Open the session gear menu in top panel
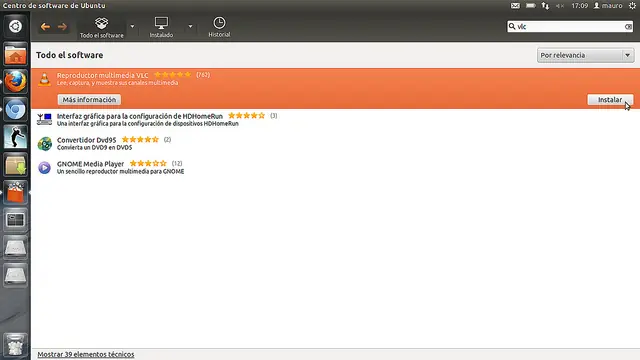This screenshot has width=640, height=360. click(x=632, y=6)
